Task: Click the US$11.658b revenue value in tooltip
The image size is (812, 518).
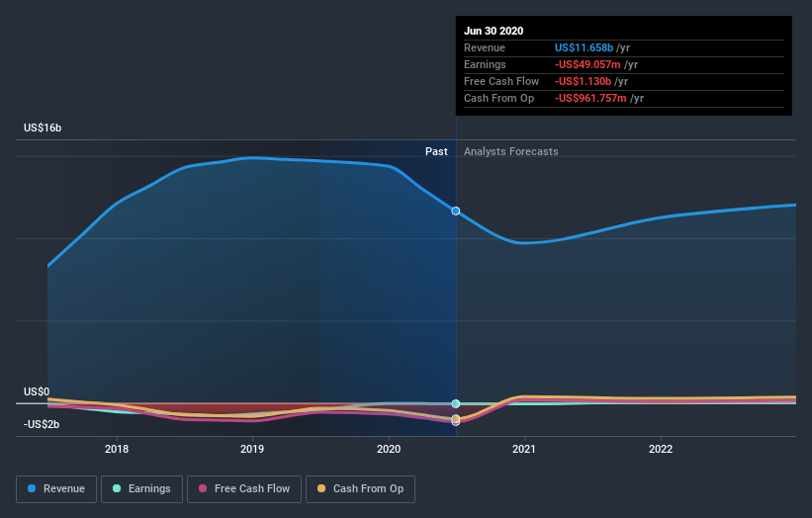Action: (585, 47)
